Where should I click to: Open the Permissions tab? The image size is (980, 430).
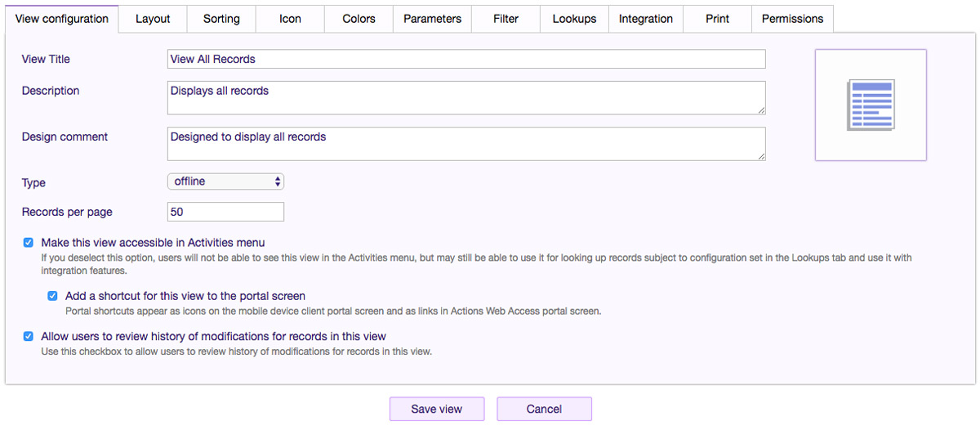(x=792, y=19)
